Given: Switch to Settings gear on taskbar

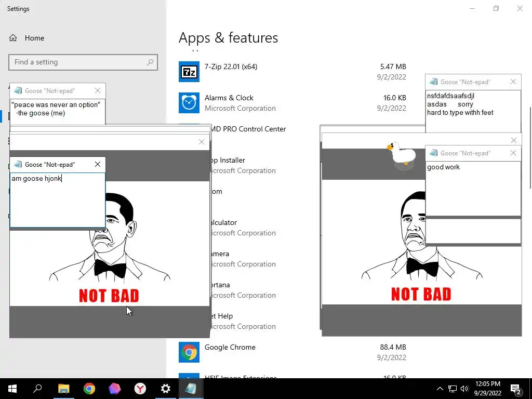Looking at the screenshot, I should tap(166, 389).
